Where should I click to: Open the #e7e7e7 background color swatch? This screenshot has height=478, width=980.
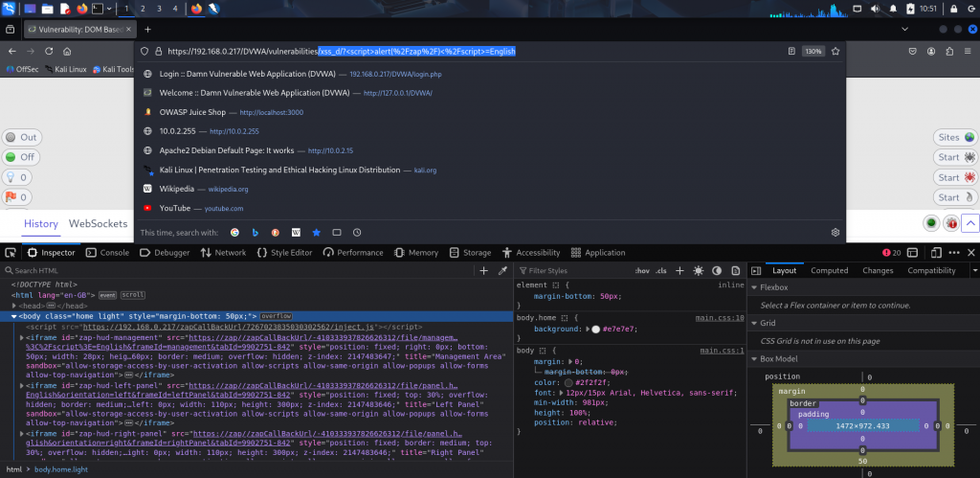pyautogui.click(x=595, y=330)
